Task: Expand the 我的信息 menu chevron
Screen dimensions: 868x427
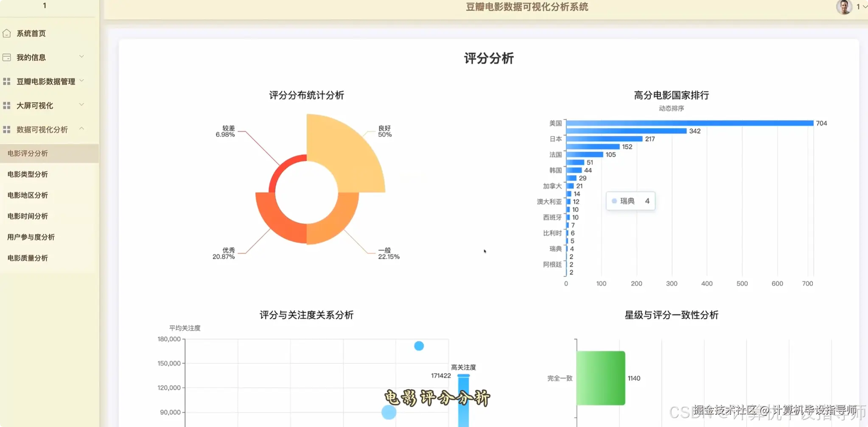Action: [82, 56]
